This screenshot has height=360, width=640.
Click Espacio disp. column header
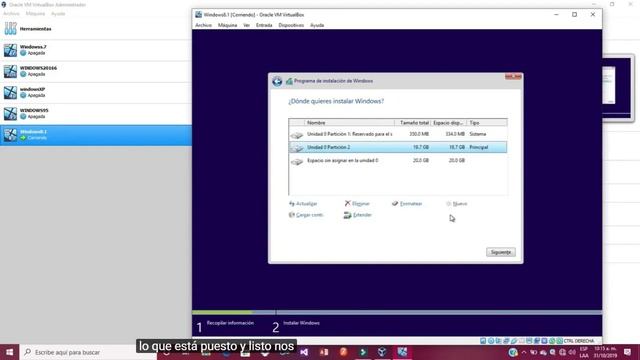click(x=448, y=123)
